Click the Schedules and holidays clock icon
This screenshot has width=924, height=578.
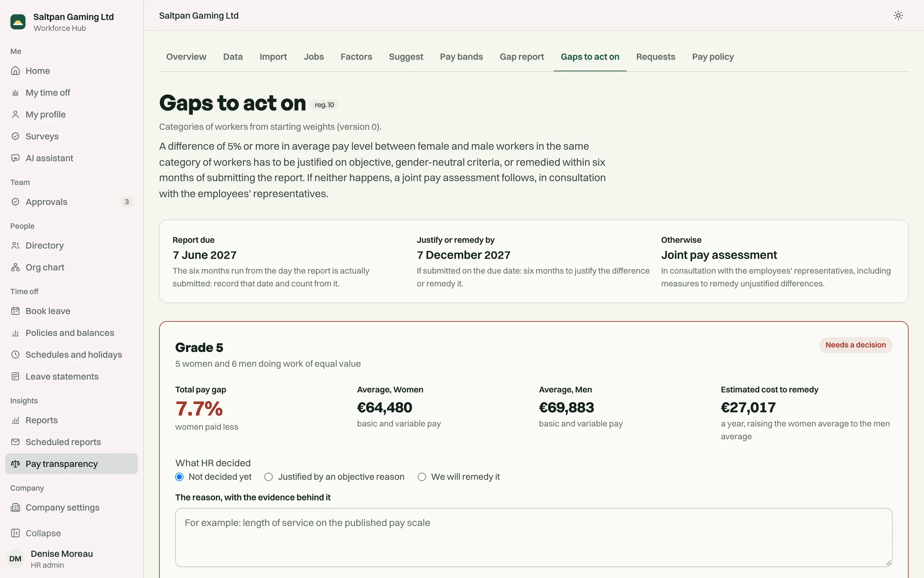click(15, 355)
